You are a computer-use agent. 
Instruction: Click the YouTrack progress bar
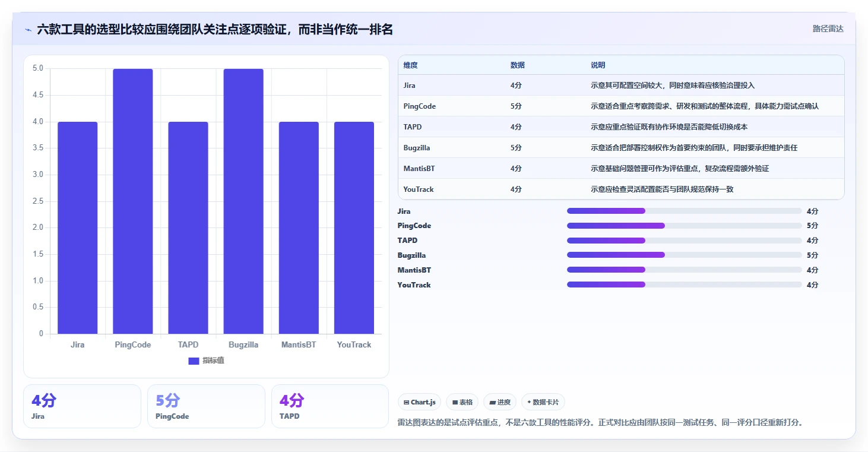pyautogui.click(x=685, y=285)
